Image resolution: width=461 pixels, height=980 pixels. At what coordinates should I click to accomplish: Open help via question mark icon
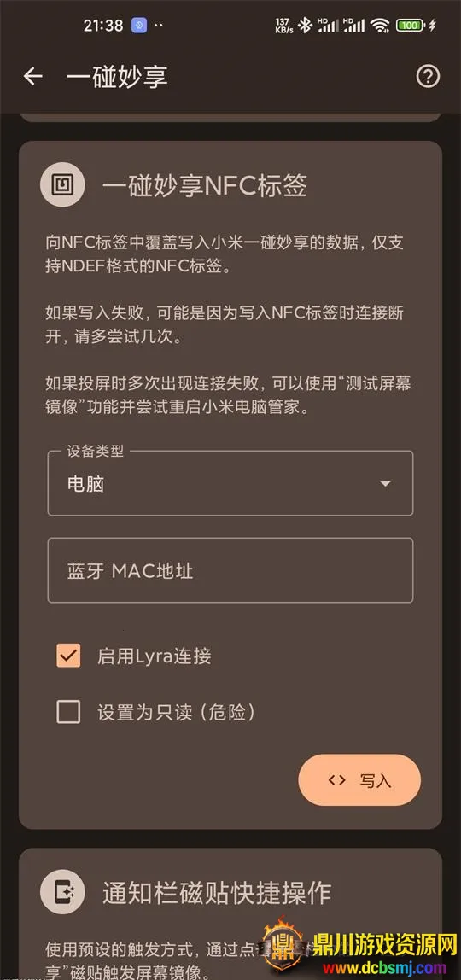coord(428,77)
